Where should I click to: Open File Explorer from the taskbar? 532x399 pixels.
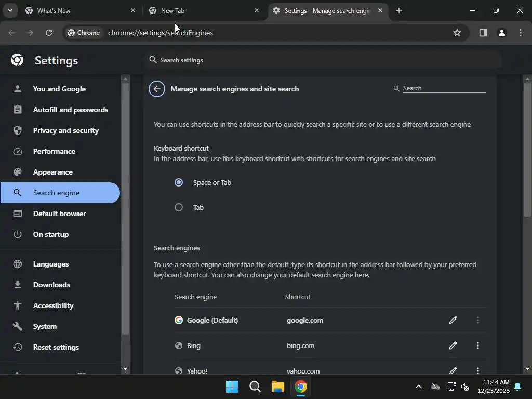point(277,387)
